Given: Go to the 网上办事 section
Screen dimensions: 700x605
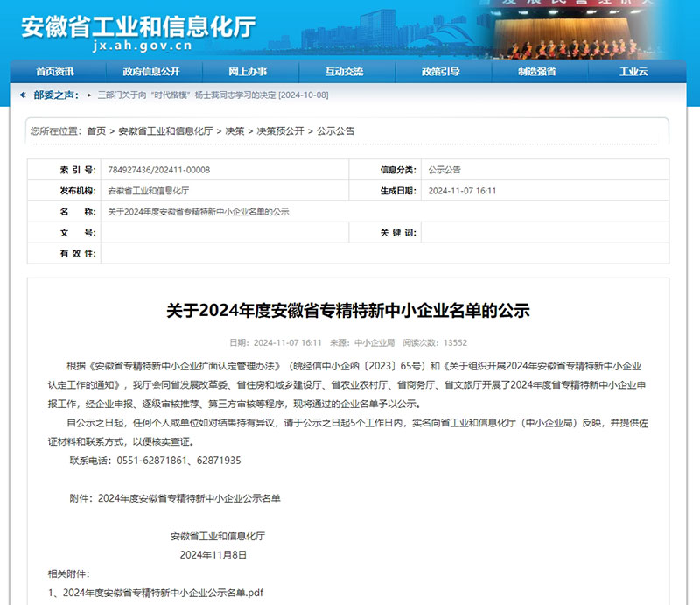Looking at the screenshot, I should [248, 71].
